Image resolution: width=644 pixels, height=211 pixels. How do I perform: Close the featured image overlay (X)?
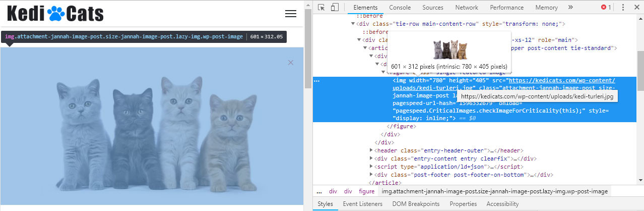[x=290, y=62]
